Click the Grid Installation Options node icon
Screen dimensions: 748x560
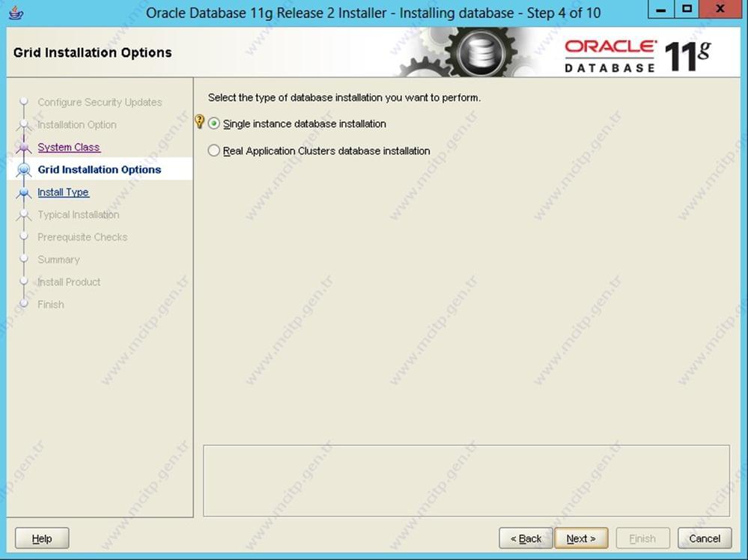23,170
